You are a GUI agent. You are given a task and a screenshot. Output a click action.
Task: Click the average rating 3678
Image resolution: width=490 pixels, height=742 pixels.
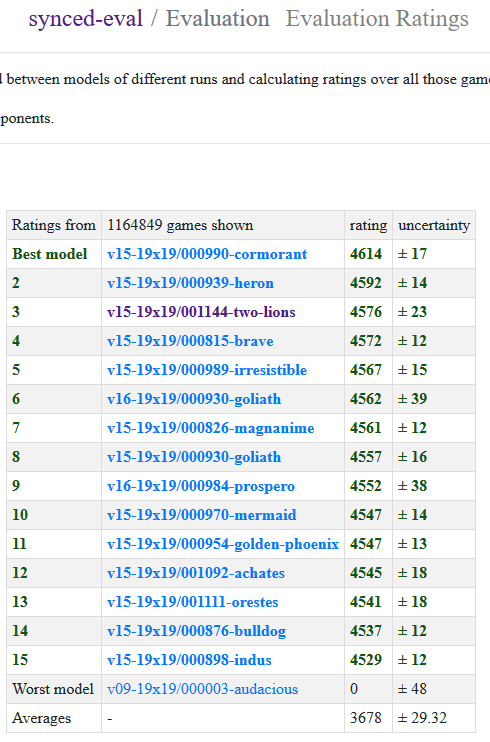tap(366, 718)
